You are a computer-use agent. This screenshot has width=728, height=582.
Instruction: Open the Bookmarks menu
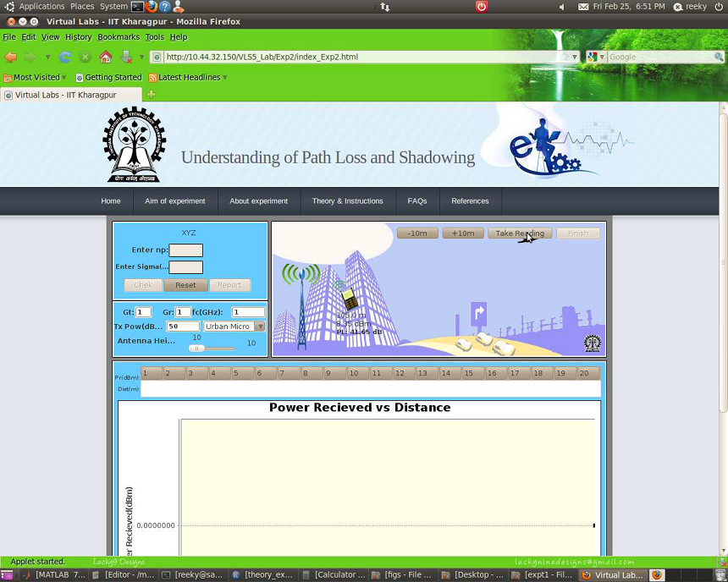pyautogui.click(x=119, y=37)
